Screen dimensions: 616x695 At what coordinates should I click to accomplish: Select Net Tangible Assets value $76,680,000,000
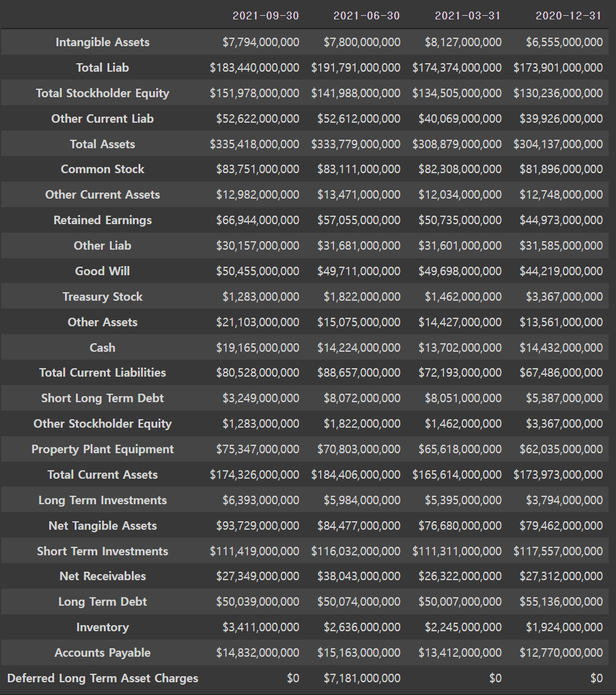point(460,526)
